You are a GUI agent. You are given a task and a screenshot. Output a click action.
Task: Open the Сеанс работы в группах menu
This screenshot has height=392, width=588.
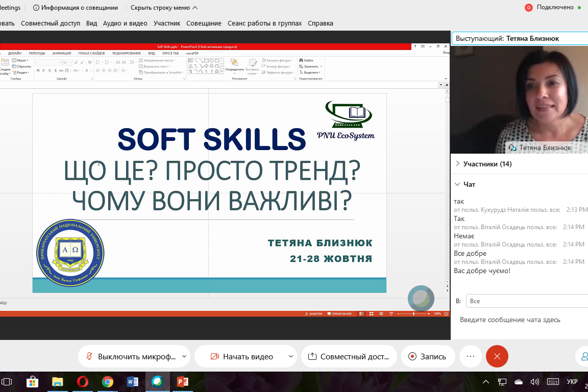tap(264, 23)
